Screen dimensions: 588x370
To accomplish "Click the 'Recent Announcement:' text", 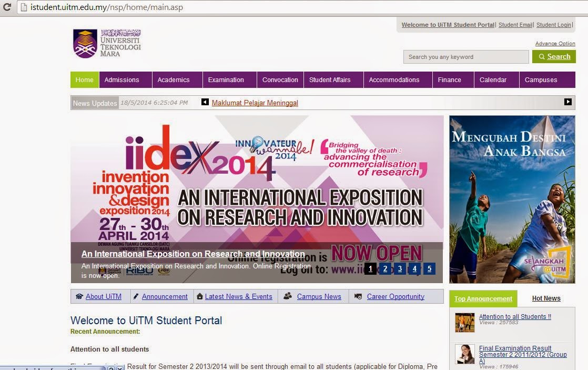I will click(105, 332).
